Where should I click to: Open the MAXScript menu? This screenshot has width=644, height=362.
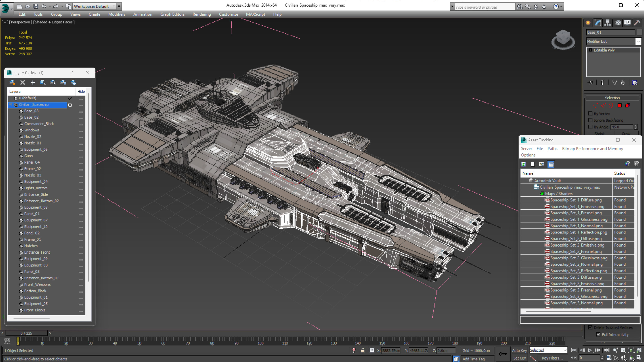click(256, 14)
